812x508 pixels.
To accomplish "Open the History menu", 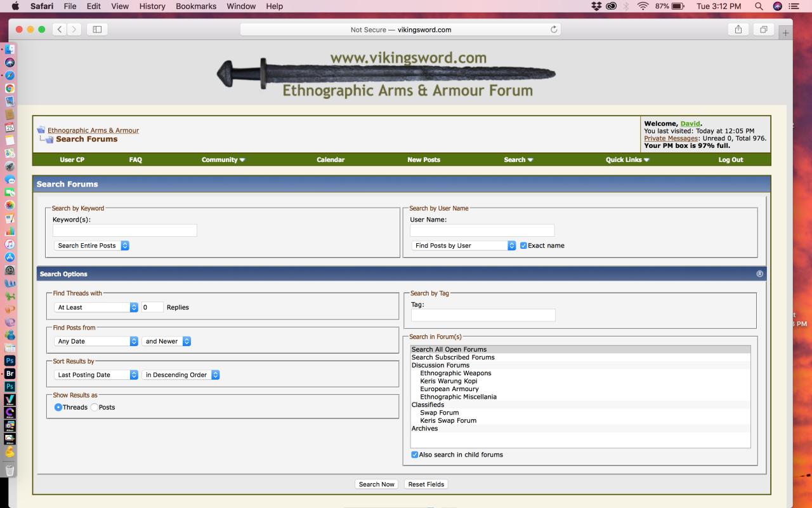I will (152, 6).
